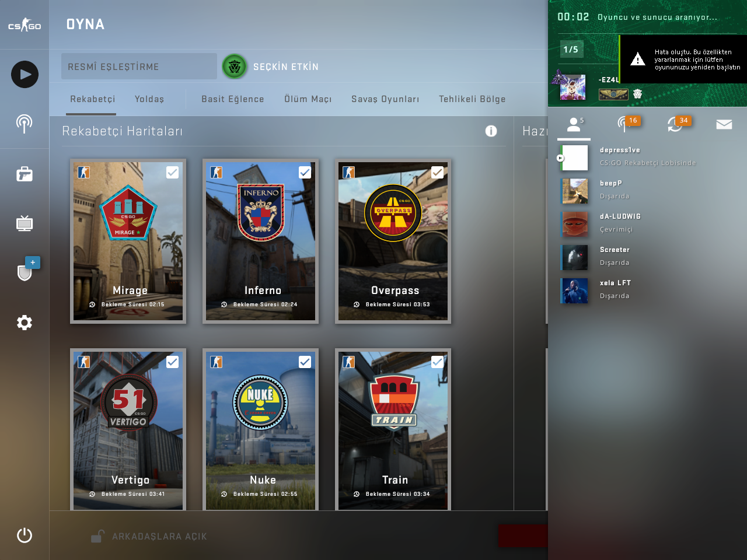Click the CS:GO logo home icon
This screenshot has width=747, height=560.
[25, 25]
